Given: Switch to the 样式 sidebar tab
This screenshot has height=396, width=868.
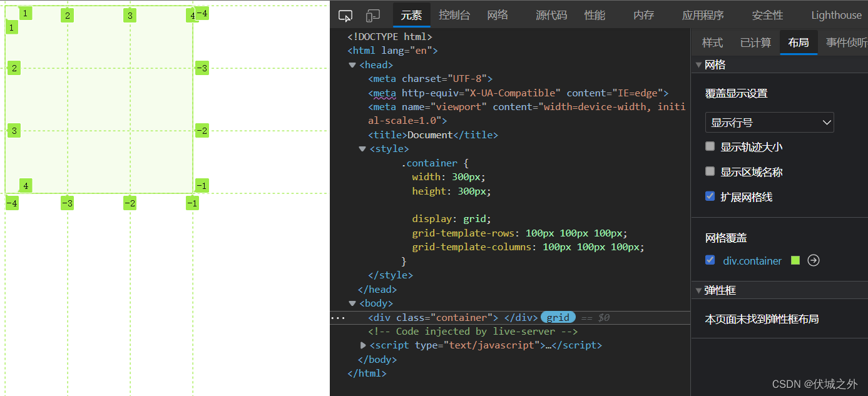Looking at the screenshot, I should click(712, 43).
